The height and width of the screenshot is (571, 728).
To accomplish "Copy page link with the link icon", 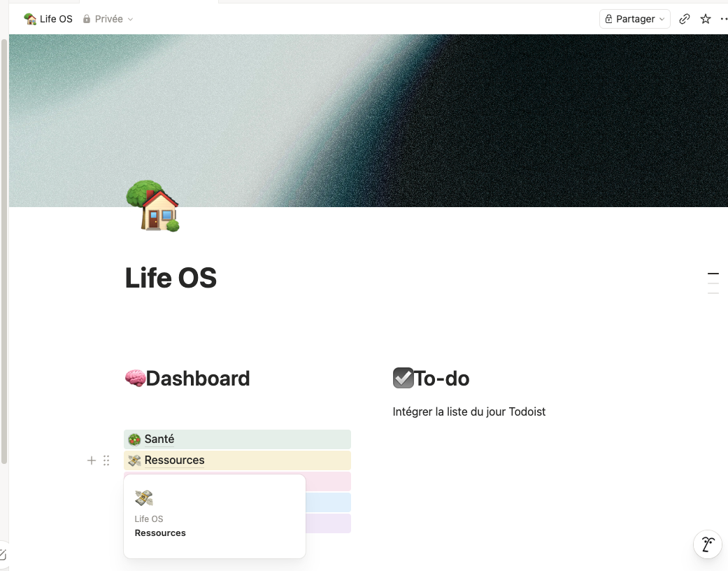I will click(684, 19).
